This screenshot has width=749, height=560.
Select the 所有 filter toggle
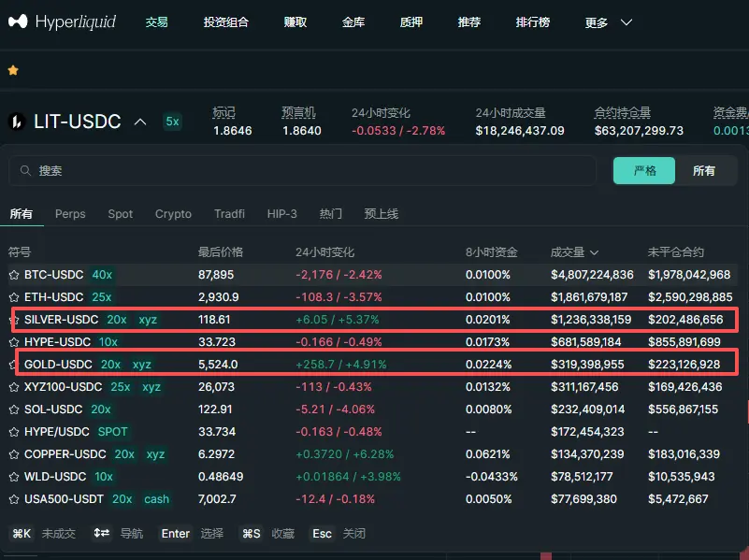pyautogui.click(x=704, y=170)
